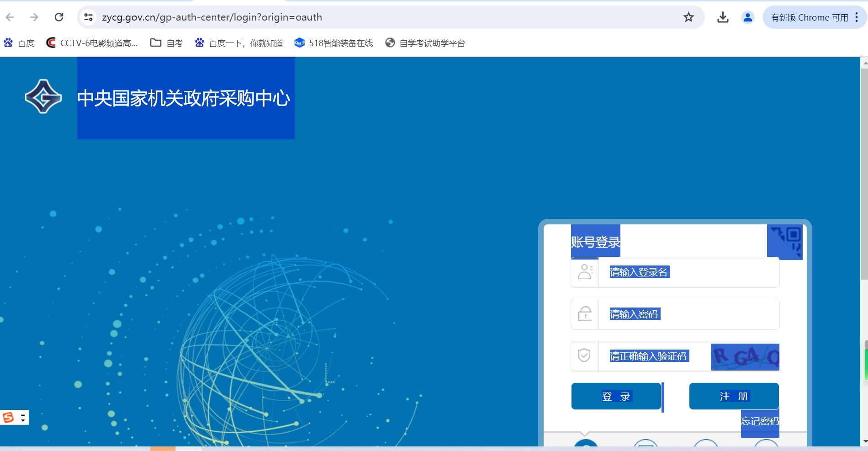This screenshot has height=451, width=868.
Task: Open the CCTV-6电影频道高... bookmark
Action: [x=92, y=43]
